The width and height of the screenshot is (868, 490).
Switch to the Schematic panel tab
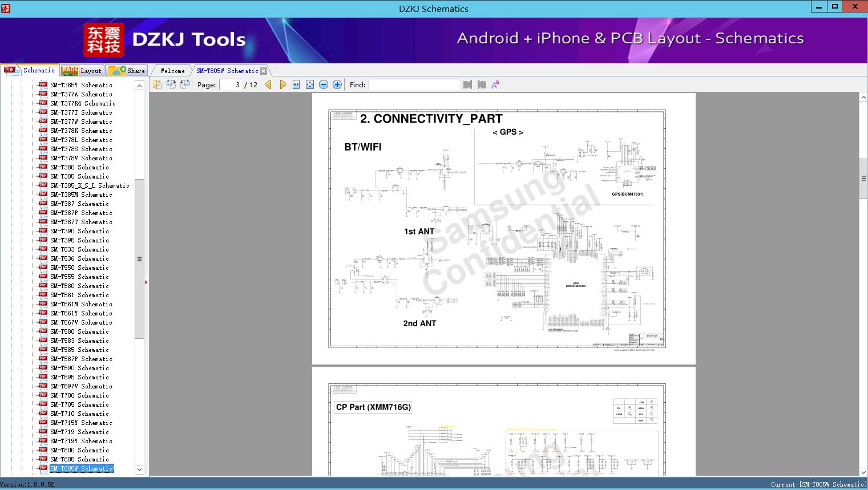pyautogui.click(x=30, y=70)
